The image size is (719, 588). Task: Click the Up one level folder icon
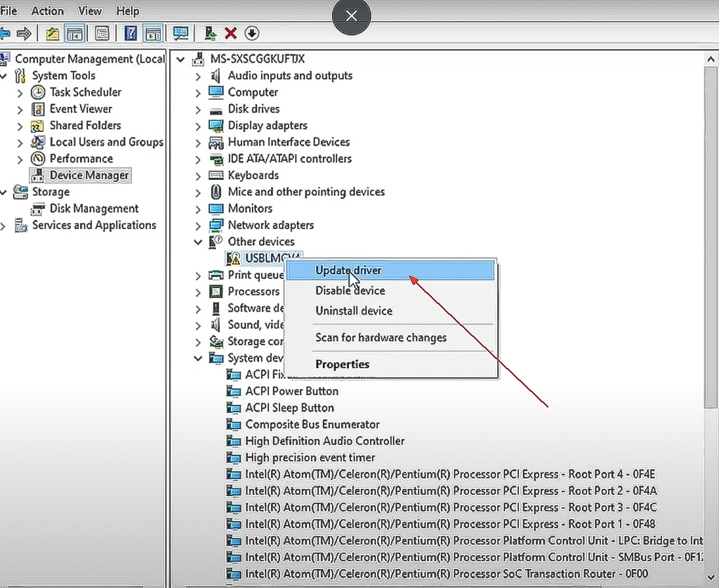pyautogui.click(x=53, y=34)
